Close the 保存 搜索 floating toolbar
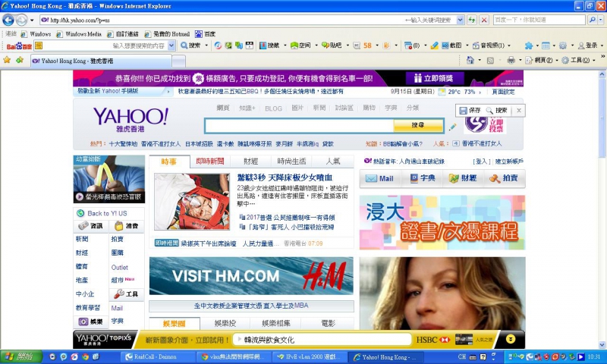The height and width of the screenshot is (364, 607). tap(519, 111)
